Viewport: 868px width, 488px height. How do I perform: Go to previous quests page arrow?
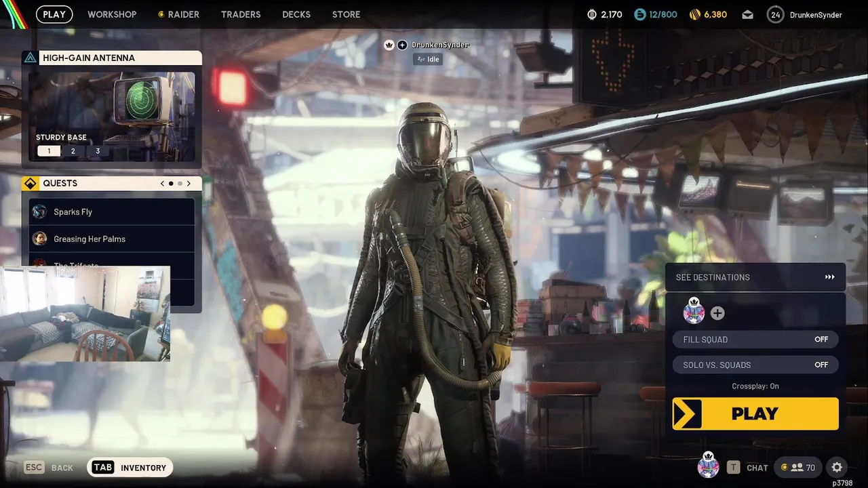coord(162,184)
